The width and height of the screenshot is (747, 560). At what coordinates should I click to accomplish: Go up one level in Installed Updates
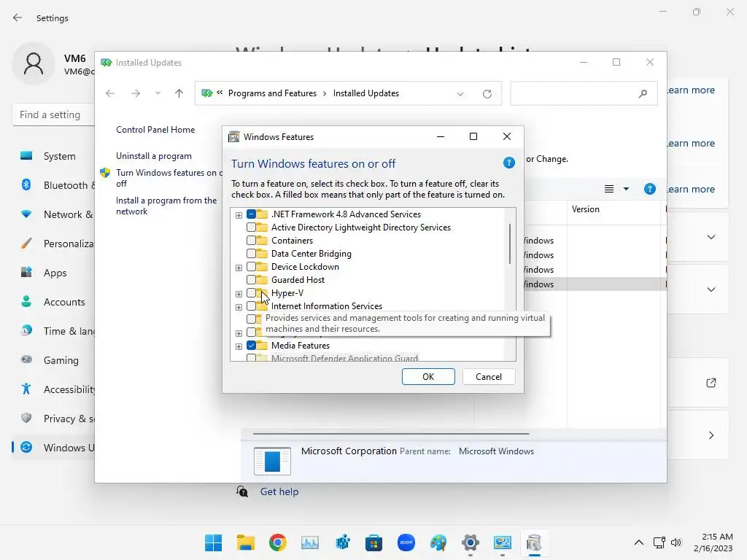pos(179,93)
